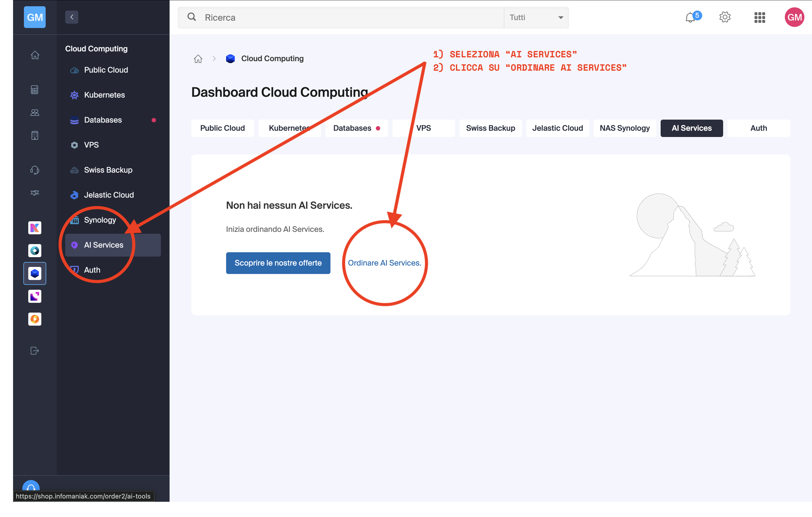Open the users icon in the left rail
This screenshot has width=812, height=517.
pos(35,113)
